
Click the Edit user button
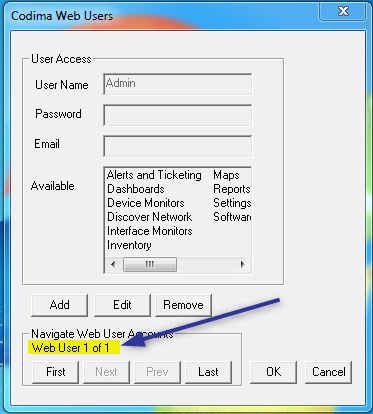pos(122,305)
